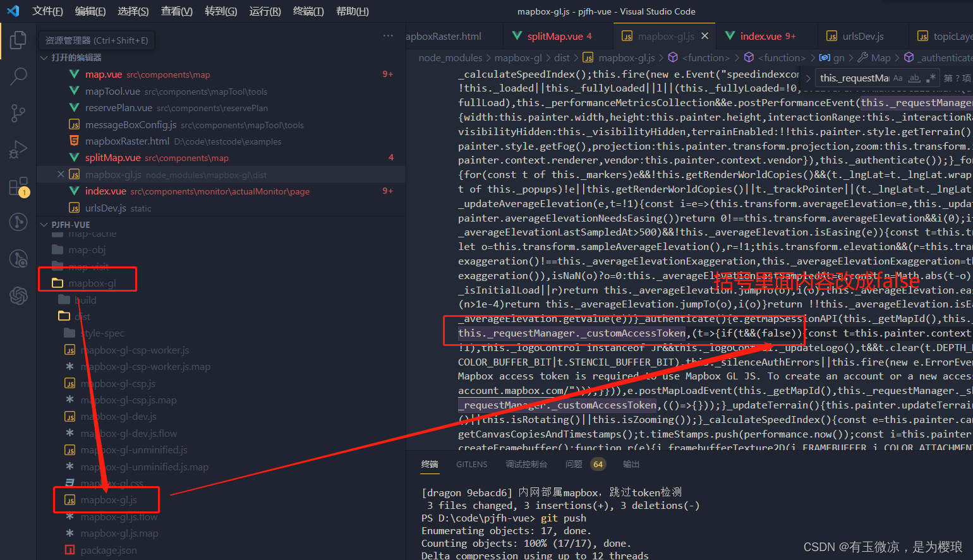Toggle match whole word in find

(914, 78)
